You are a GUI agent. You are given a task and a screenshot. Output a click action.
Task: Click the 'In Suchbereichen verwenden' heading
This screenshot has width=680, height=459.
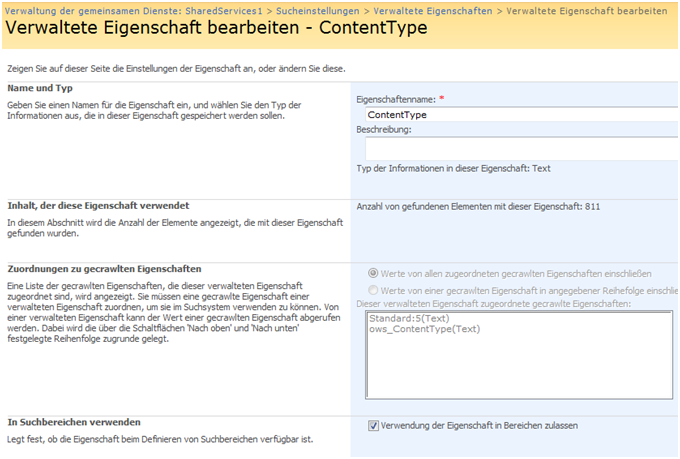[x=74, y=422]
